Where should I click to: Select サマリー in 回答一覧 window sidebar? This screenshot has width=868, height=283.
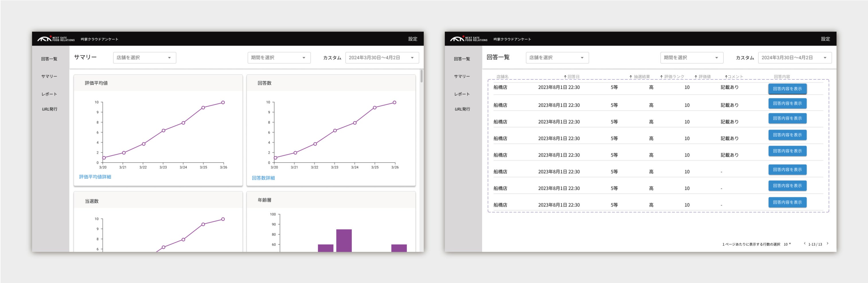click(462, 77)
